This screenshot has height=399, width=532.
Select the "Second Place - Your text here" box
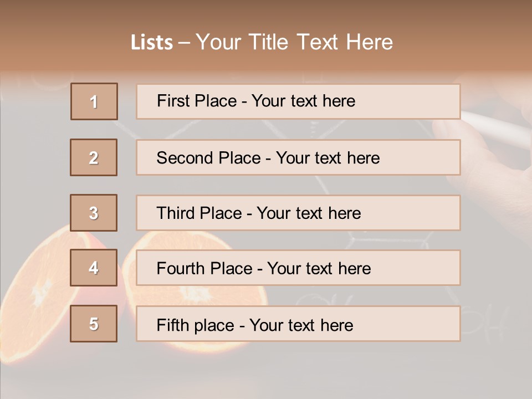coord(298,157)
